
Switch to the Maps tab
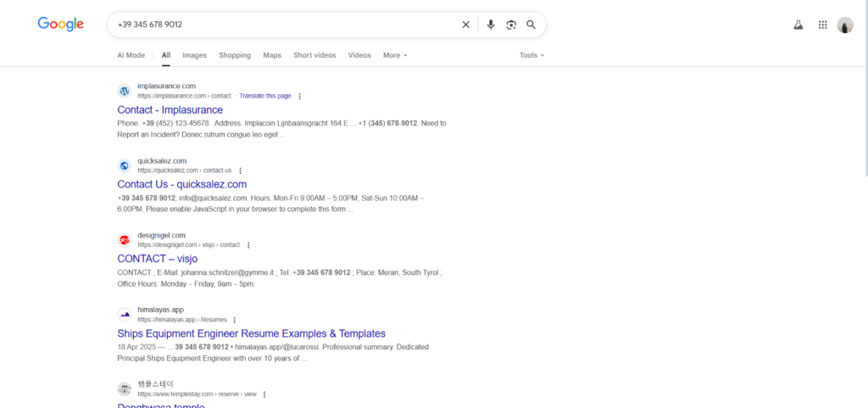click(272, 55)
